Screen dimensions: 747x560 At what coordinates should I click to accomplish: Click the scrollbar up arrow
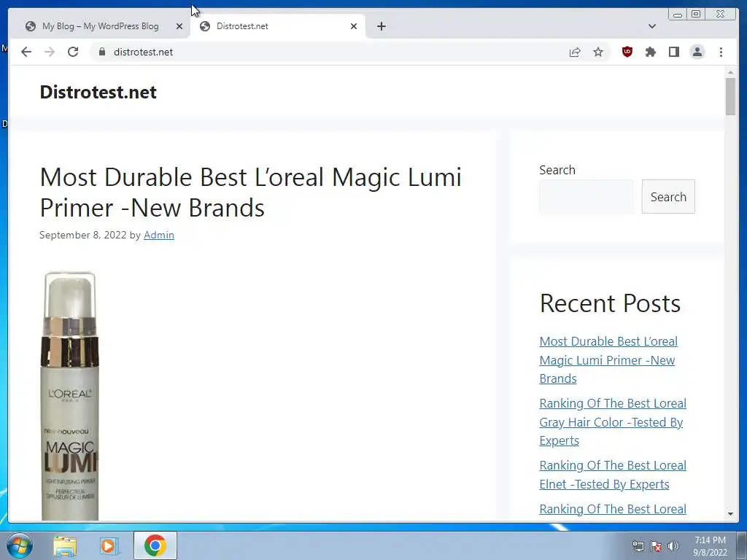point(730,72)
